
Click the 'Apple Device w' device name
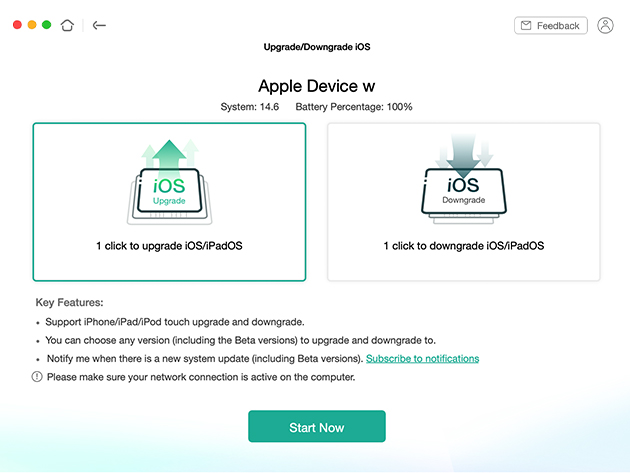(317, 86)
